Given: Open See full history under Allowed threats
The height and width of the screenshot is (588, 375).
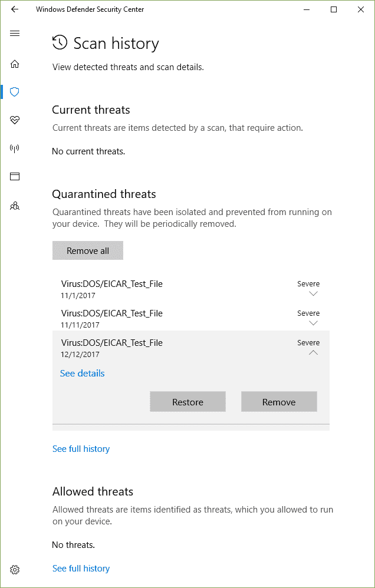Looking at the screenshot, I should click(81, 569).
